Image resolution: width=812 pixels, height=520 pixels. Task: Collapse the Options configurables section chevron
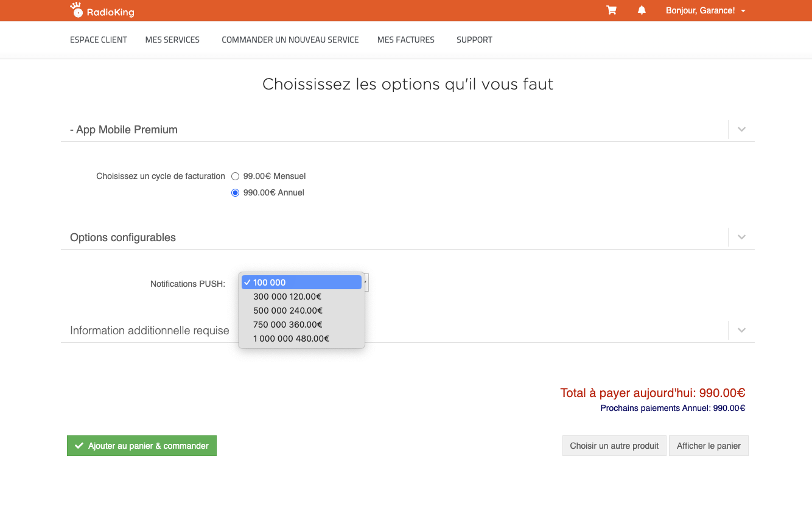click(741, 237)
